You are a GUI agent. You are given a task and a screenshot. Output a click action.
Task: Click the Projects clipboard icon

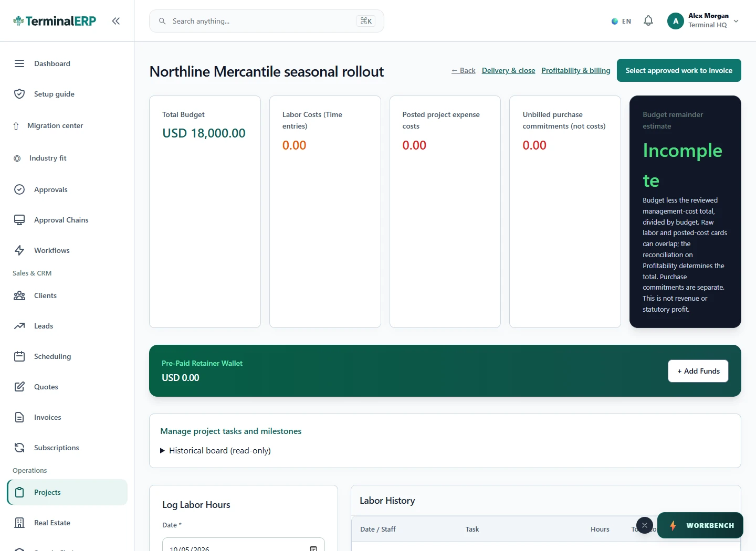coord(19,492)
